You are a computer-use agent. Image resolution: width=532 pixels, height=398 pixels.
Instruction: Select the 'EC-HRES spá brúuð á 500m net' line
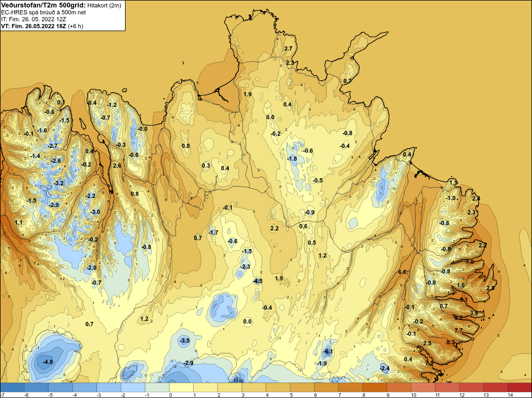pyautogui.click(x=44, y=12)
